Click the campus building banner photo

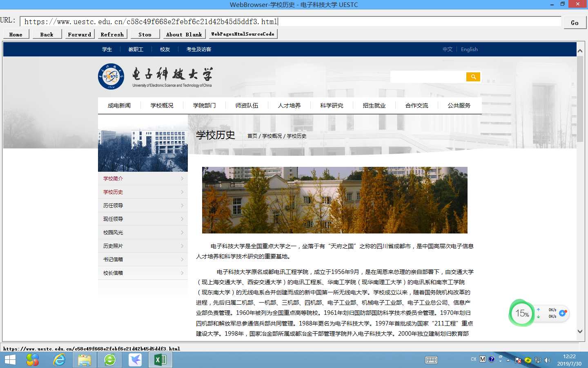point(335,200)
